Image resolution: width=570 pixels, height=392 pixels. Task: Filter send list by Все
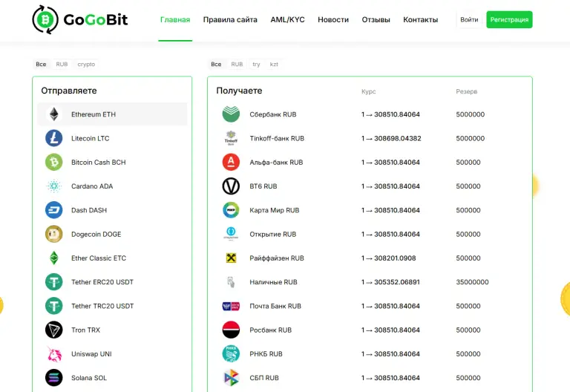41,65
